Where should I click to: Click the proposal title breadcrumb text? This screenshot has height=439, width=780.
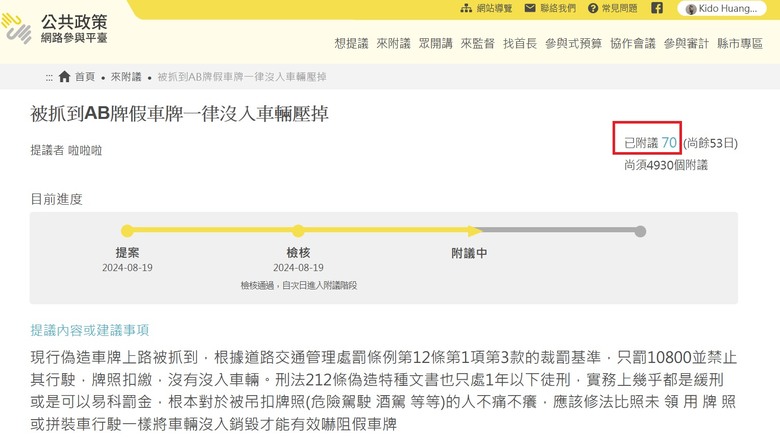(x=242, y=77)
